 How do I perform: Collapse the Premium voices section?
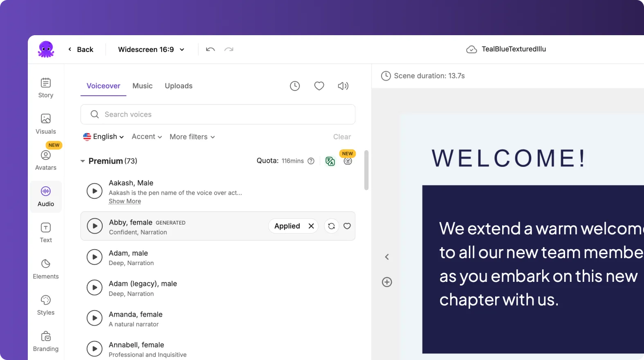tap(83, 161)
